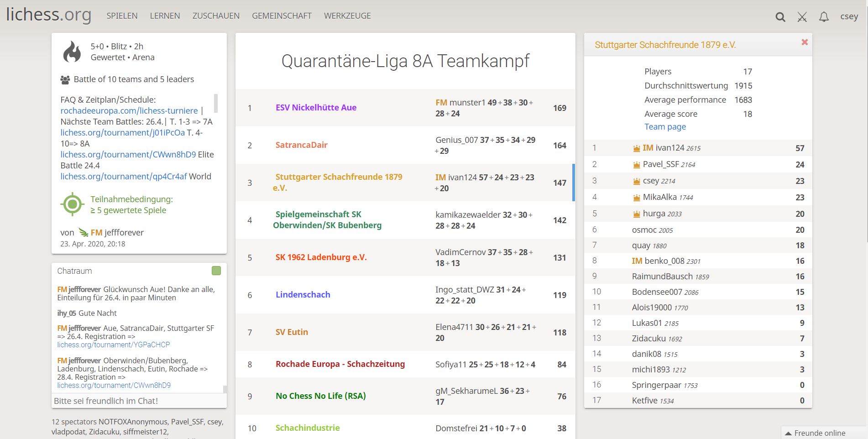868x439 pixels.
Task: Click the Blitz flame tournament icon
Action: coord(72,52)
